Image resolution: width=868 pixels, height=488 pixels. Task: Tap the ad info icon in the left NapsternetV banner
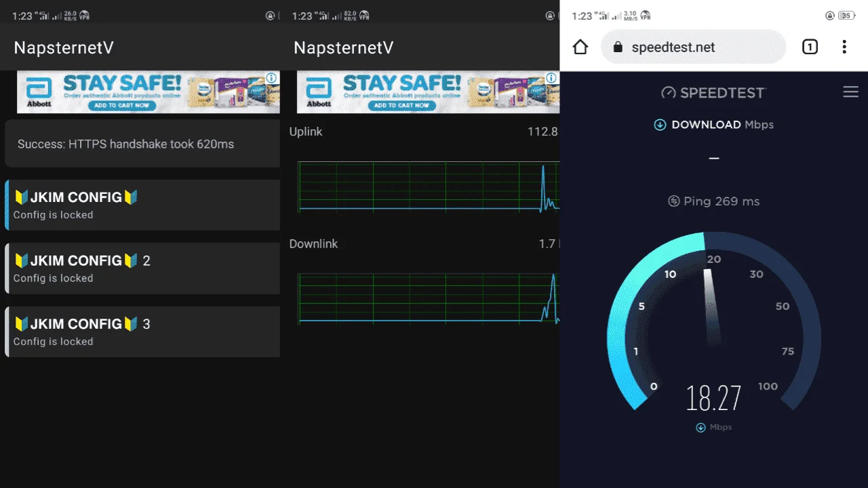pos(272,78)
